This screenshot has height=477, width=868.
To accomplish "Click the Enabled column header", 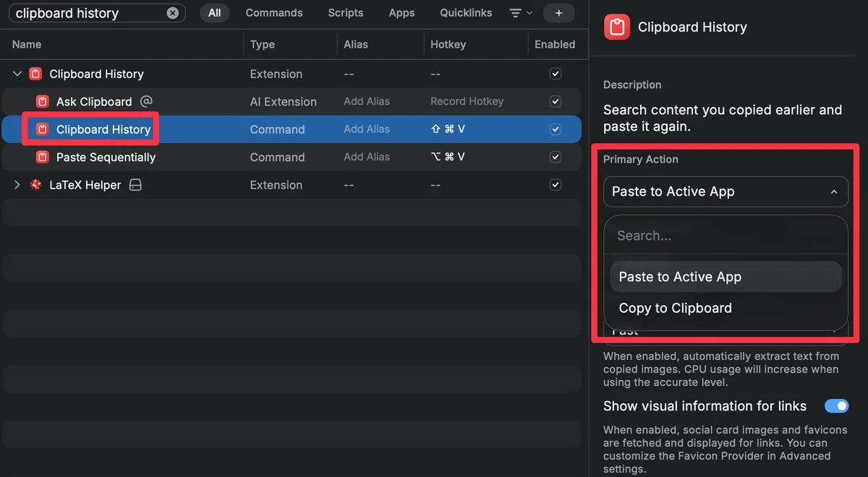I will (555, 44).
